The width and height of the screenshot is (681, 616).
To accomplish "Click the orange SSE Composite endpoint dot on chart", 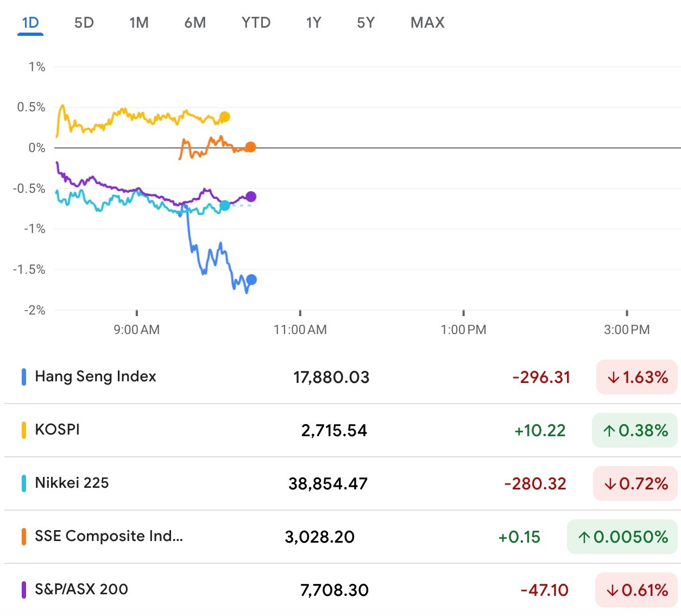I will pyautogui.click(x=250, y=147).
